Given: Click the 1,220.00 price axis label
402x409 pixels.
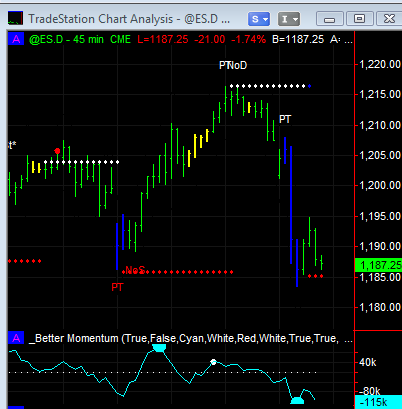Looking at the screenshot, I should coord(380,64).
